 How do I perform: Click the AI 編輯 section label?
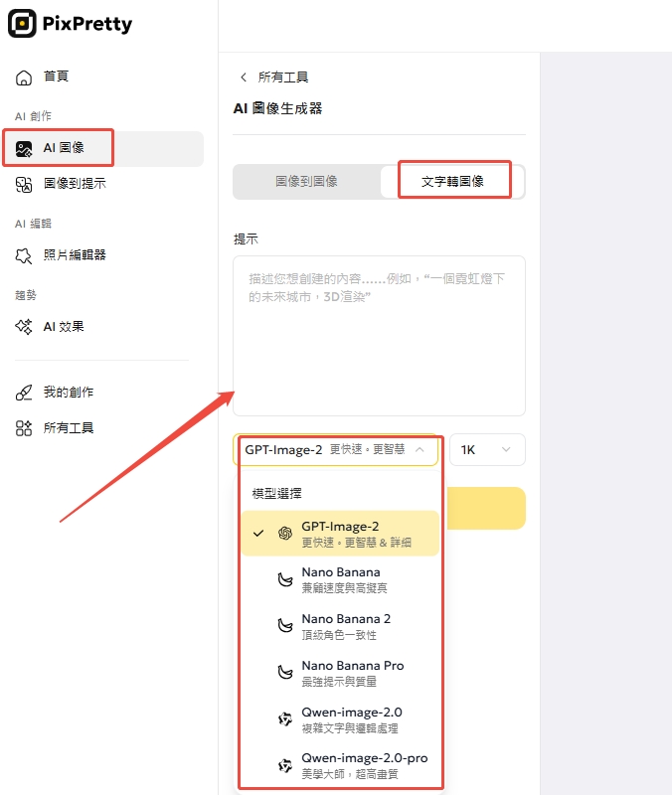[33, 224]
